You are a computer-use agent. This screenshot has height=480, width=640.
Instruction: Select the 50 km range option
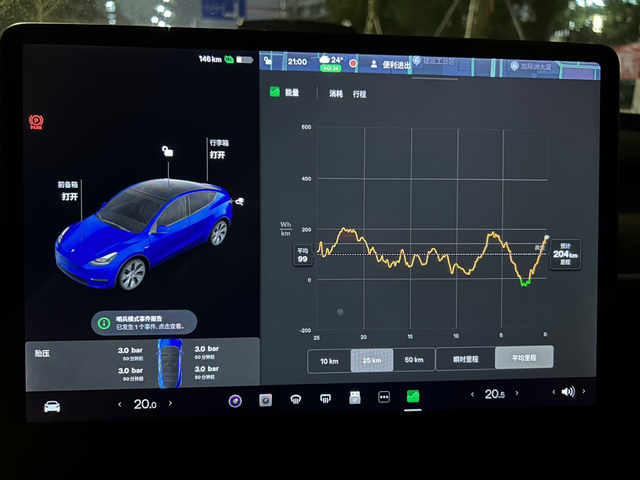point(414,359)
